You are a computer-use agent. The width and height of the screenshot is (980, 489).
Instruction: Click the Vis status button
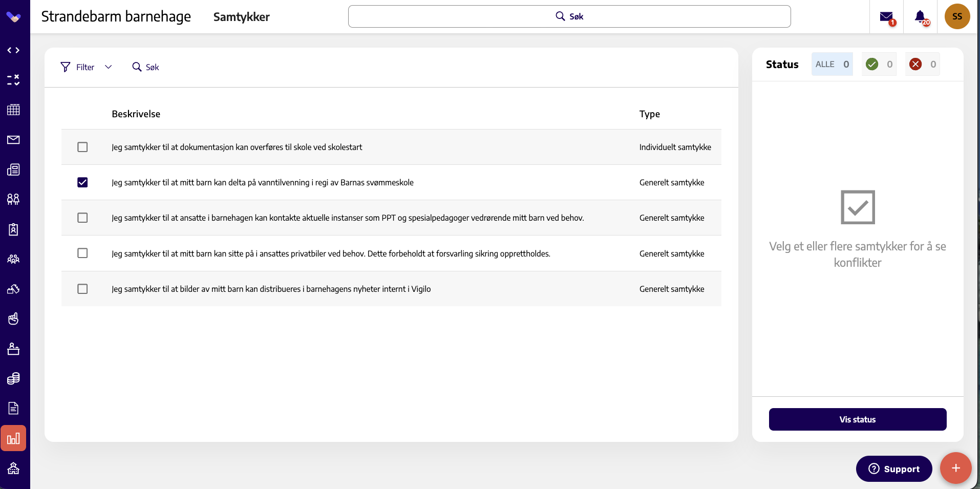click(858, 419)
